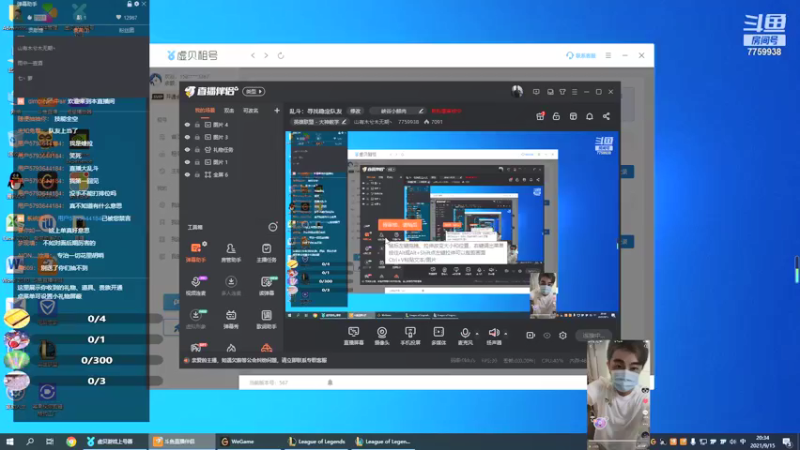Toggle lock on 礼物任务 source
Image resolution: width=800 pixels, height=450 pixels.
(x=197, y=149)
